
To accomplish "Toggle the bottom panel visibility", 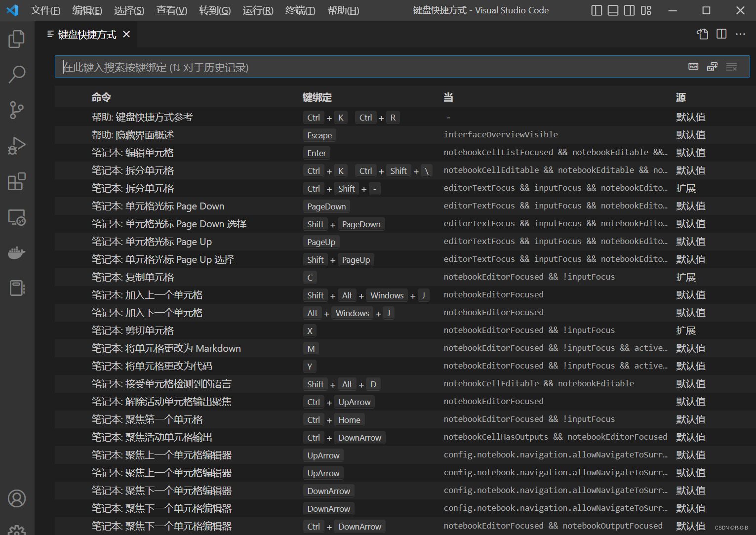I will click(x=612, y=10).
